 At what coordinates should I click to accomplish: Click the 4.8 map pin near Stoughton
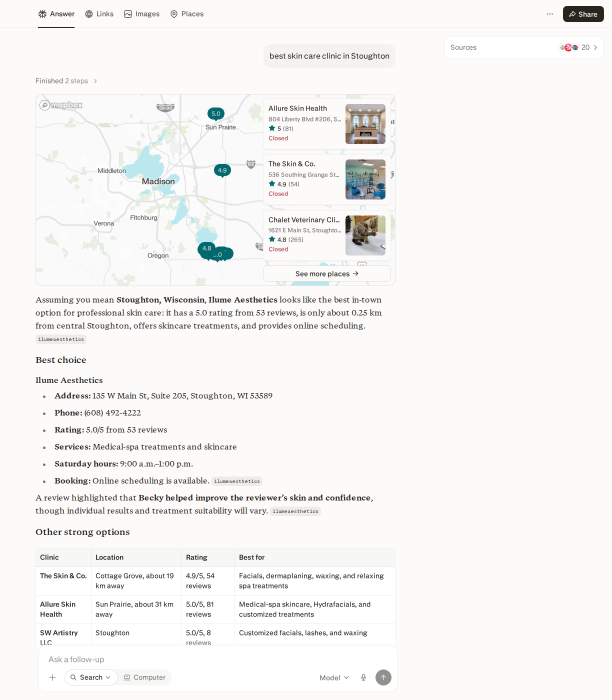(207, 248)
